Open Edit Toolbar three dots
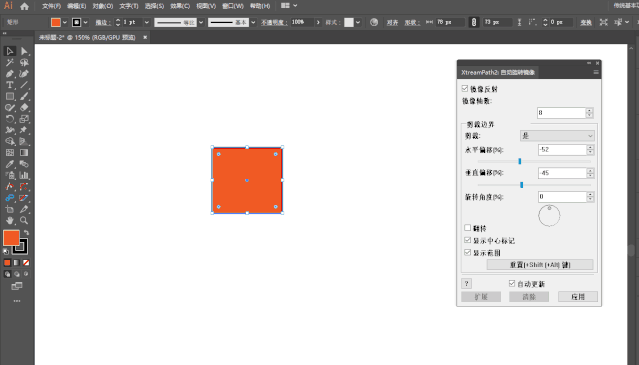639x365 pixels. [17, 301]
